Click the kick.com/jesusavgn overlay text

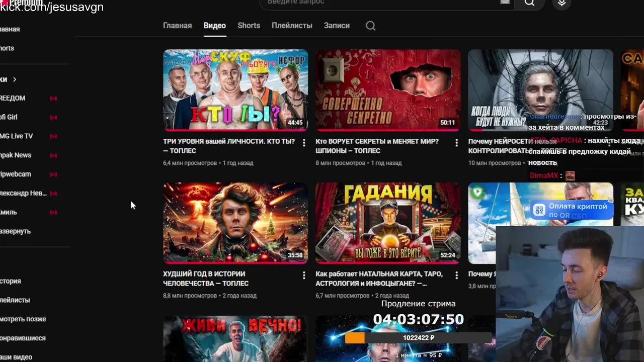pos(52,7)
